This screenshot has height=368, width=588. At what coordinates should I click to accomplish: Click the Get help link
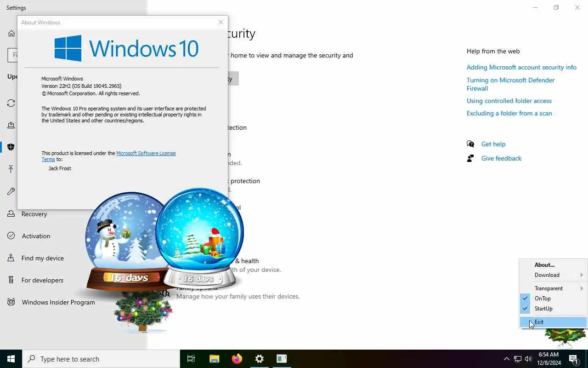pyautogui.click(x=493, y=144)
